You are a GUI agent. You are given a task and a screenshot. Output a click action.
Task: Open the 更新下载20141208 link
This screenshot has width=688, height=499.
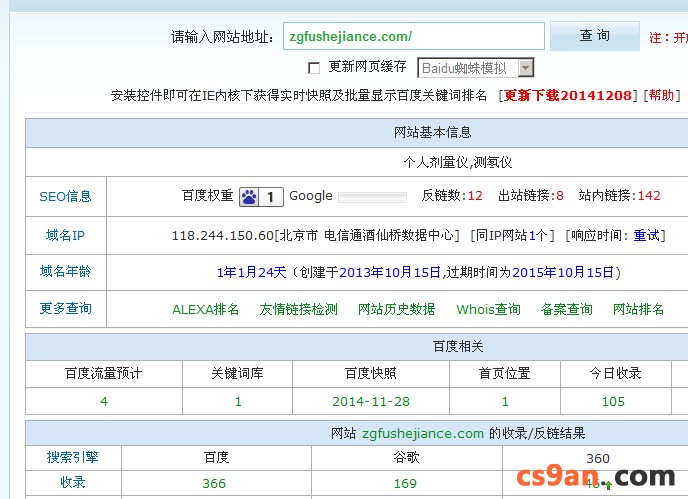(567, 96)
